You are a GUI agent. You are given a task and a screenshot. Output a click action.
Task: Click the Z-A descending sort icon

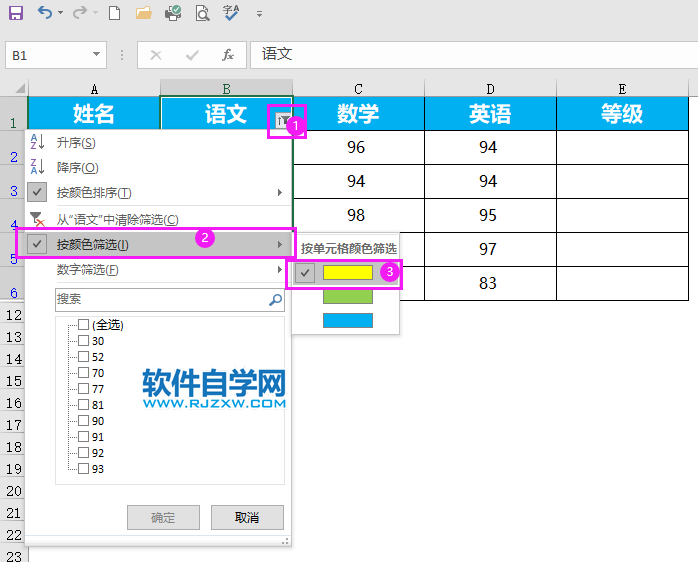(37, 167)
